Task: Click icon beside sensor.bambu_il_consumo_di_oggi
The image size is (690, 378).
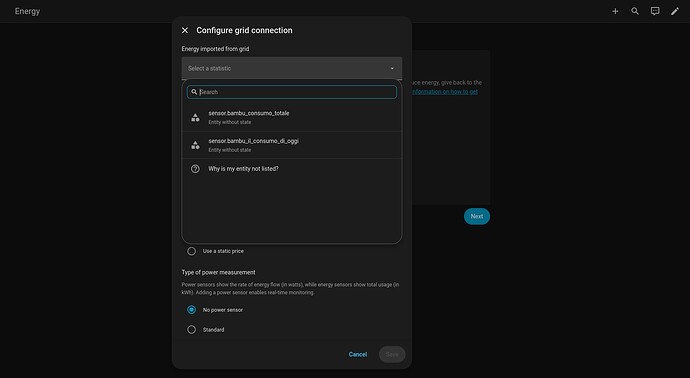Action: [x=195, y=145]
